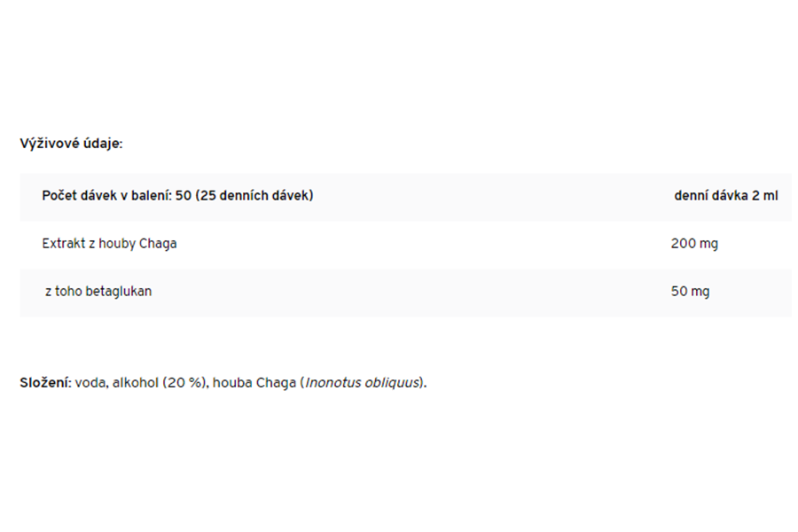Click the word 'betaglukan' in the table
Screen dimensions: 798x532
(x=118, y=291)
